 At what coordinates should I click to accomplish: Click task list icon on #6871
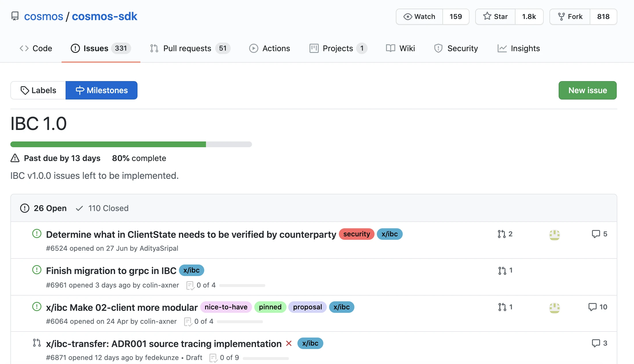tap(214, 358)
